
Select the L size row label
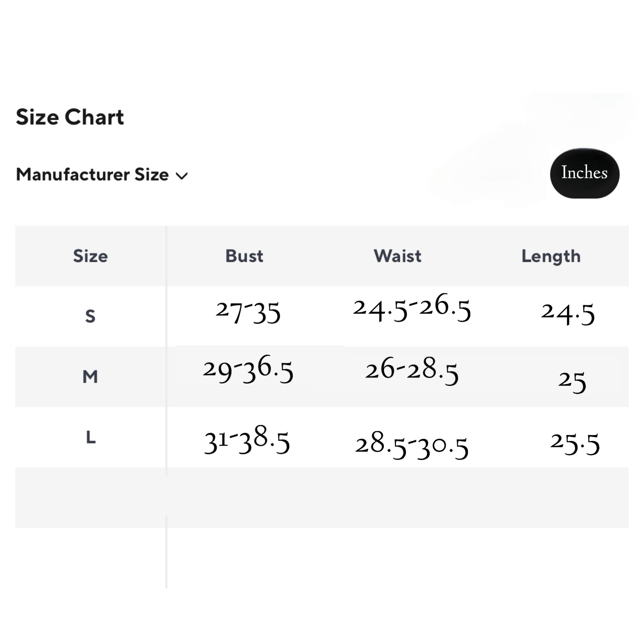(91, 437)
